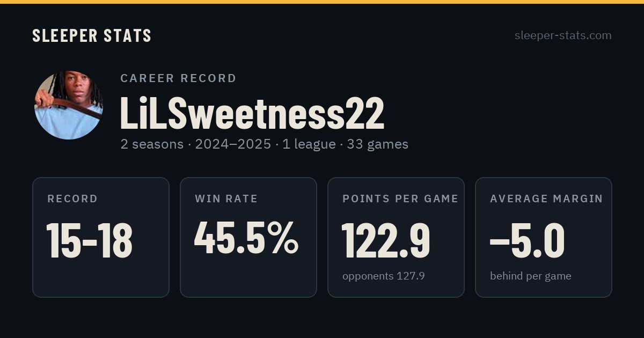Select the Points Per Game card

click(396, 237)
